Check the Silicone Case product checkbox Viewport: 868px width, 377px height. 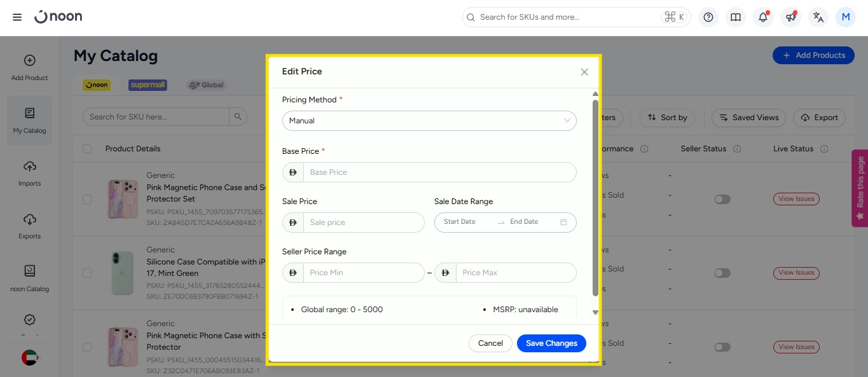point(87,273)
